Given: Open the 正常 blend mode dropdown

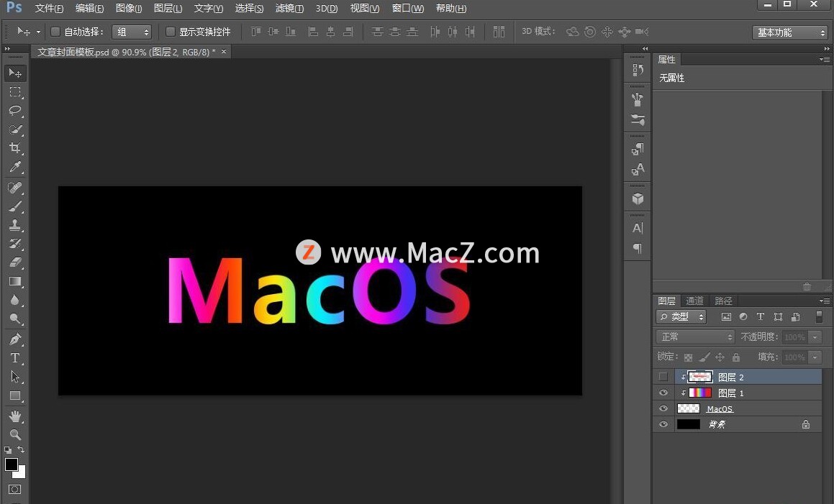Looking at the screenshot, I should (x=695, y=337).
